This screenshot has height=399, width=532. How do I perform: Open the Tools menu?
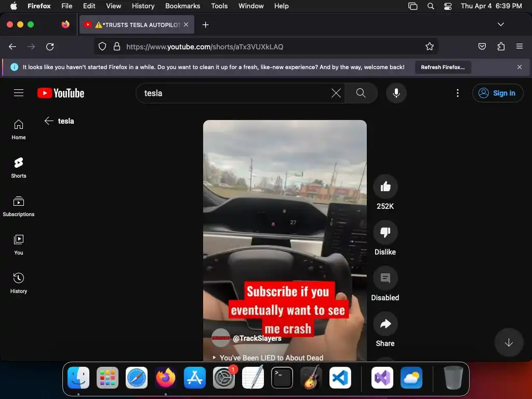point(219,6)
